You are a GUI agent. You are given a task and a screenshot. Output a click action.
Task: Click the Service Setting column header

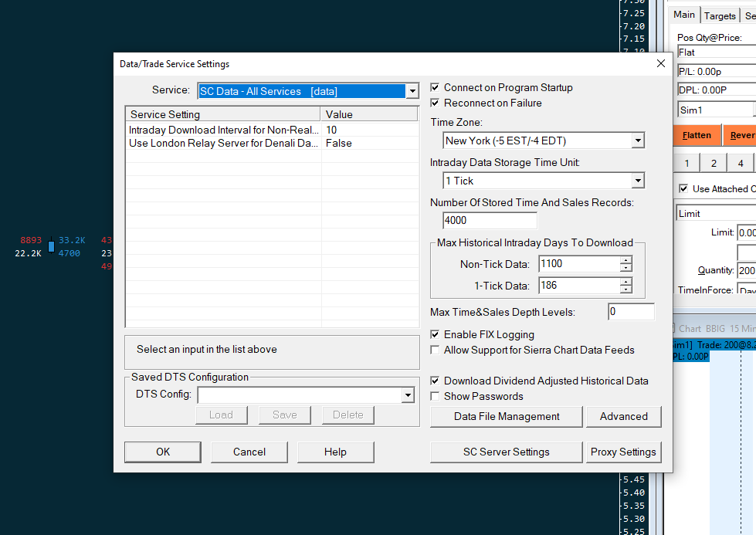(222, 114)
